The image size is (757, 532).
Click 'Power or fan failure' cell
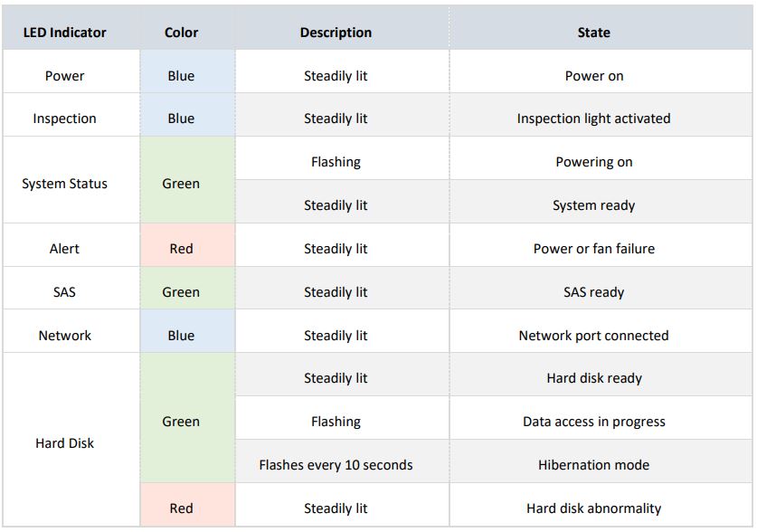[593, 249]
